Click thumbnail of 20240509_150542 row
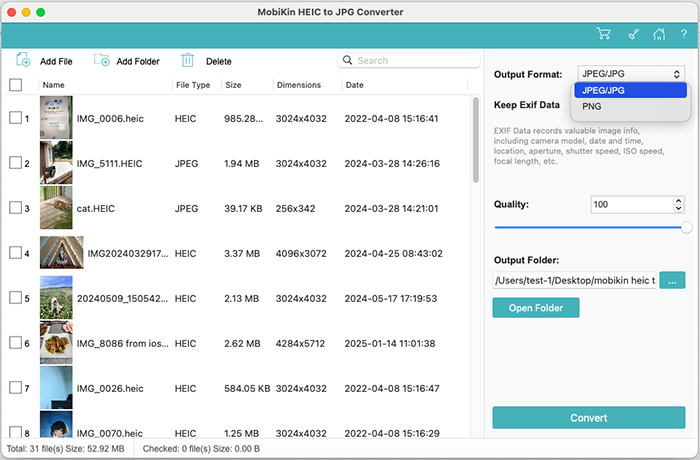This screenshot has height=460, width=700. point(56,297)
